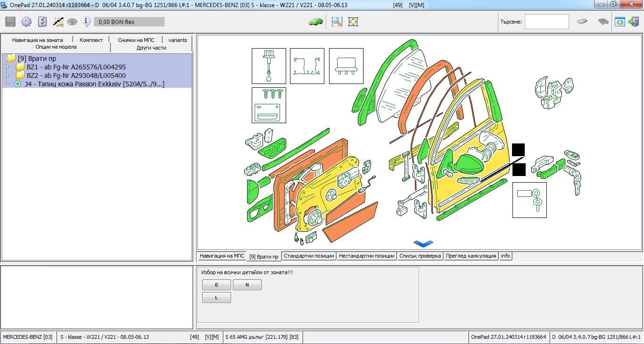Open settings with the gear icon

click(26, 22)
